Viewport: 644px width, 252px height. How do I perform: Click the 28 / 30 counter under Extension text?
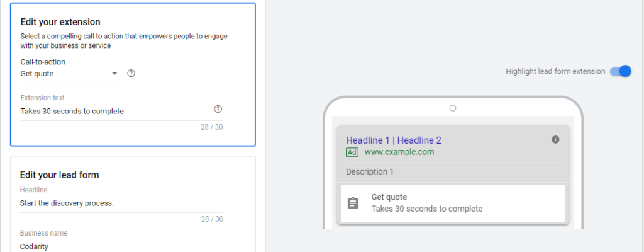pos(212,127)
